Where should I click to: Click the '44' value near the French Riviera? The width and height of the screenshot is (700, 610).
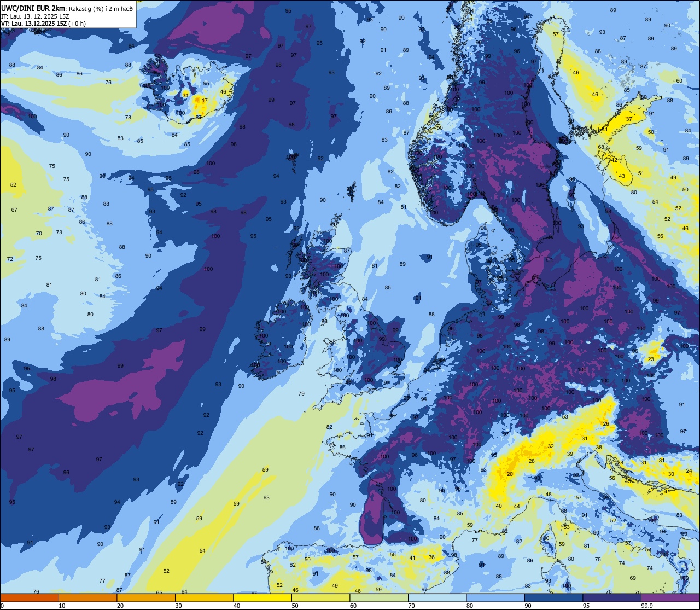click(517, 507)
